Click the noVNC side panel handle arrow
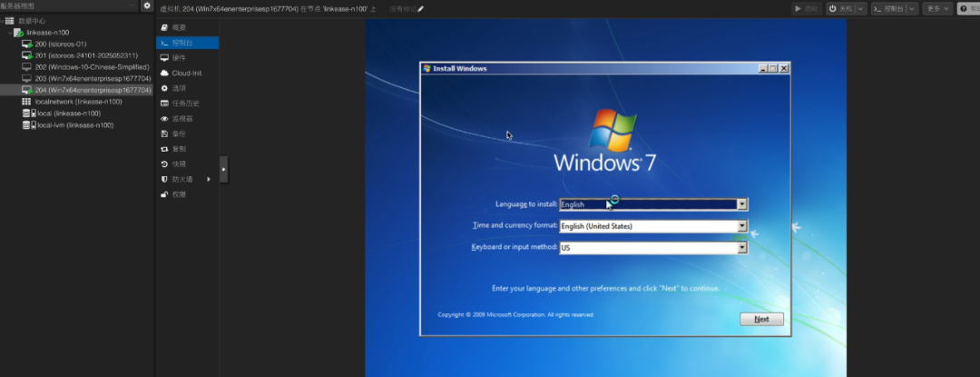 pyautogui.click(x=224, y=170)
